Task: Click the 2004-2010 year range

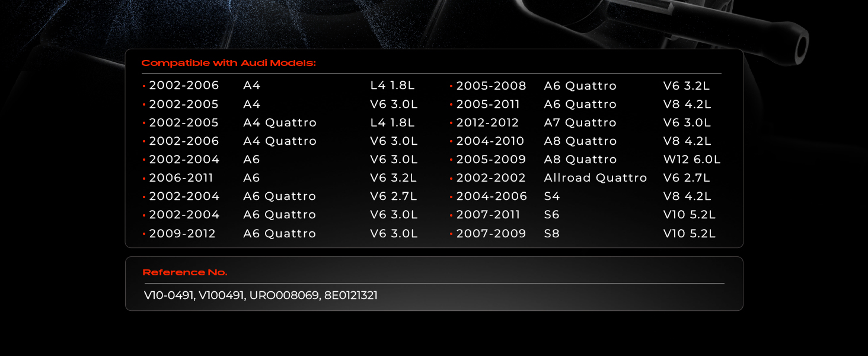Action: [x=490, y=141]
